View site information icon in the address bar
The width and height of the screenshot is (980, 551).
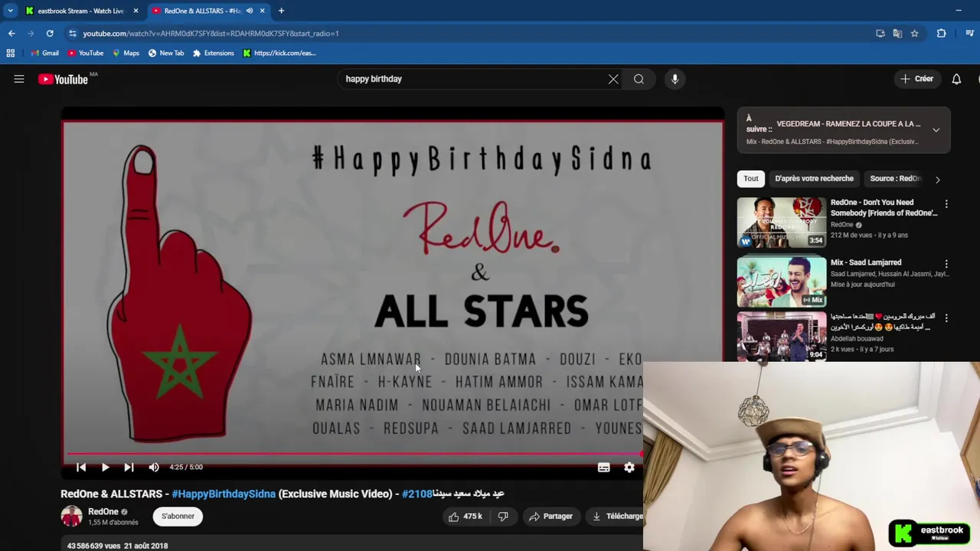(x=72, y=34)
